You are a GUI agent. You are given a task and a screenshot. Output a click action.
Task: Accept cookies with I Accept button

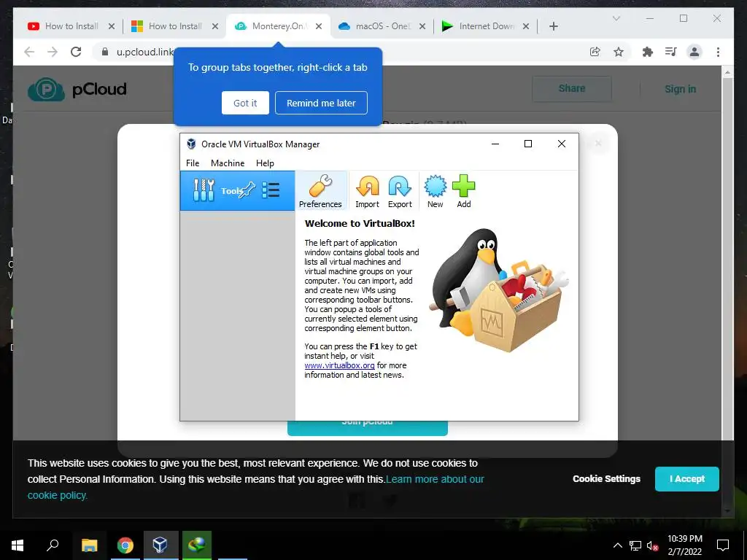point(687,478)
